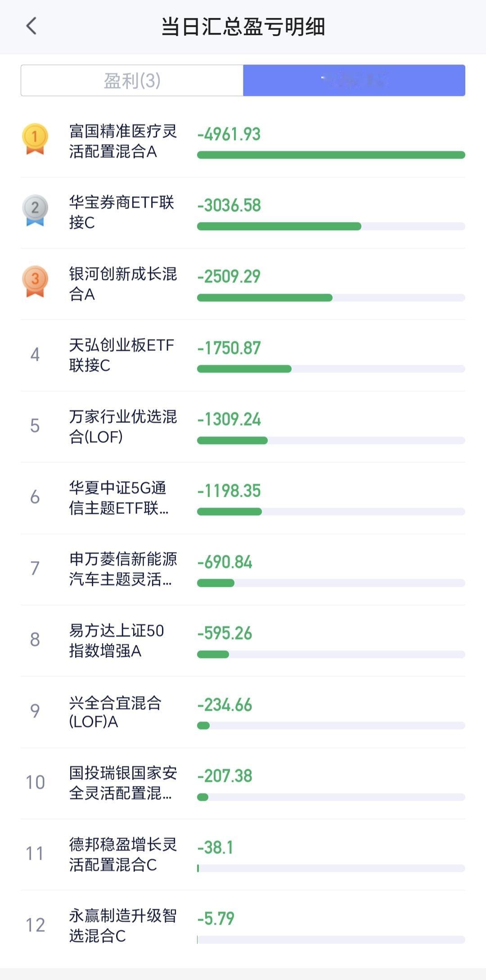Select the blue highlighted loss tab
The image size is (486, 980).
pyautogui.click(x=354, y=81)
